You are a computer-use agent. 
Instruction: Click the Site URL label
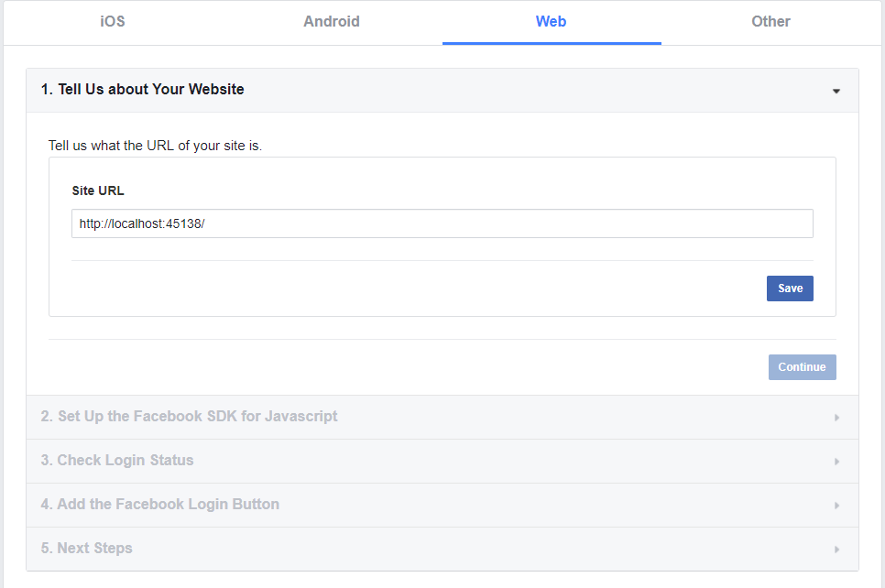[x=98, y=191]
